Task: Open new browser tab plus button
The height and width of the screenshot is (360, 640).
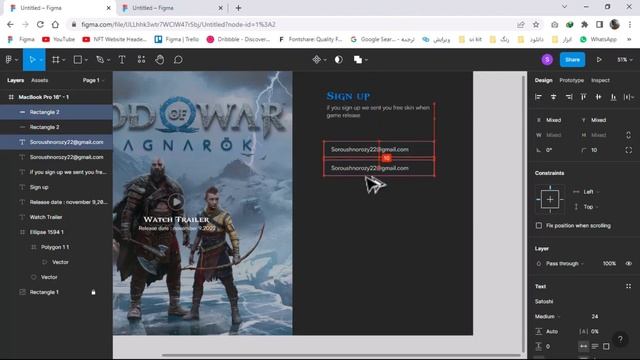Action: (238, 8)
